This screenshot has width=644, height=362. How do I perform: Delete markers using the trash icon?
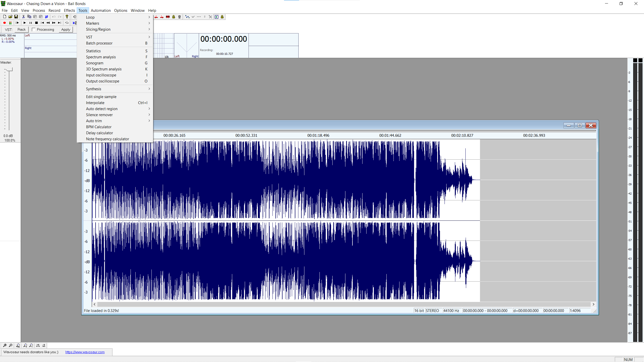pos(179,17)
